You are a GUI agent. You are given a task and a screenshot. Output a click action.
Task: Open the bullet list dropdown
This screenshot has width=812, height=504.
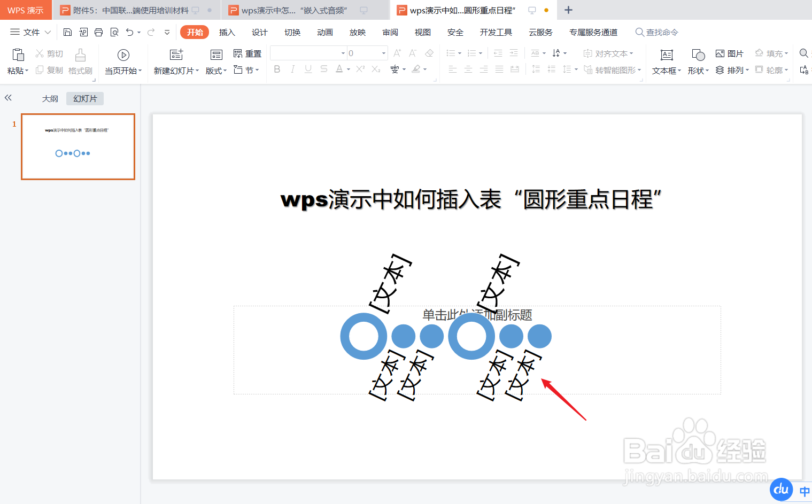pyautogui.click(x=460, y=53)
